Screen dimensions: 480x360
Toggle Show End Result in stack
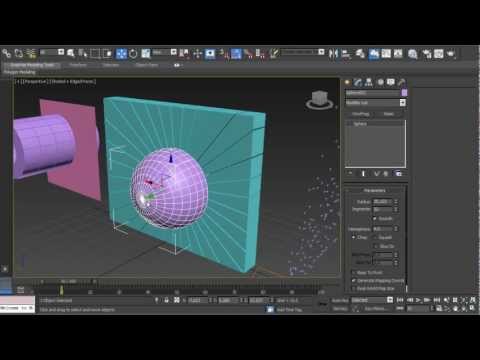[x=363, y=173]
